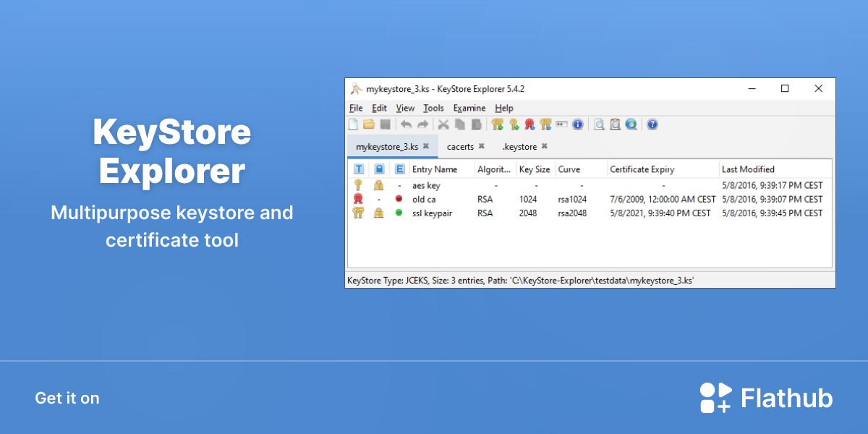This screenshot has height=434, width=868.
Task: Open the File menu
Action: 356,108
